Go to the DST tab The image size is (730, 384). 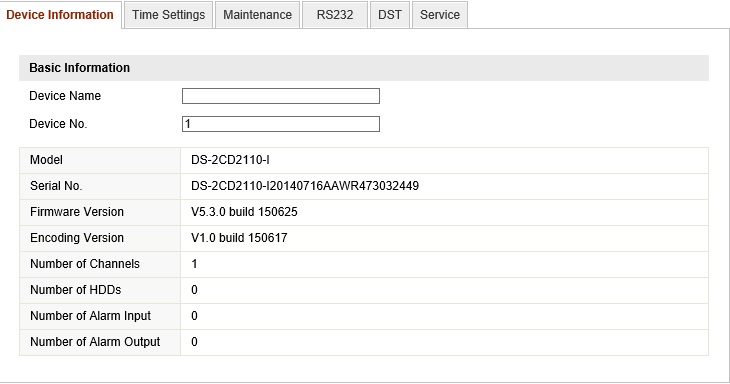click(x=390, y=15)
